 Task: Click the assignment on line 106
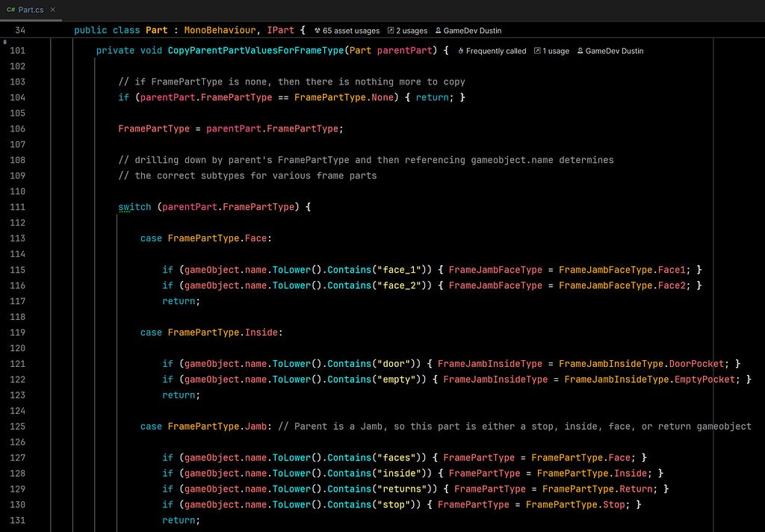(231, 129)
